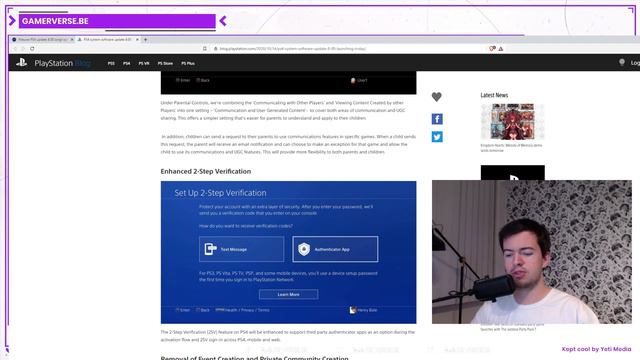Image resolution: width=640 pixels, height=360 pixels.
Task: Open the PS VR menu item
Action: pyautogui.click(x=144, y=63)
